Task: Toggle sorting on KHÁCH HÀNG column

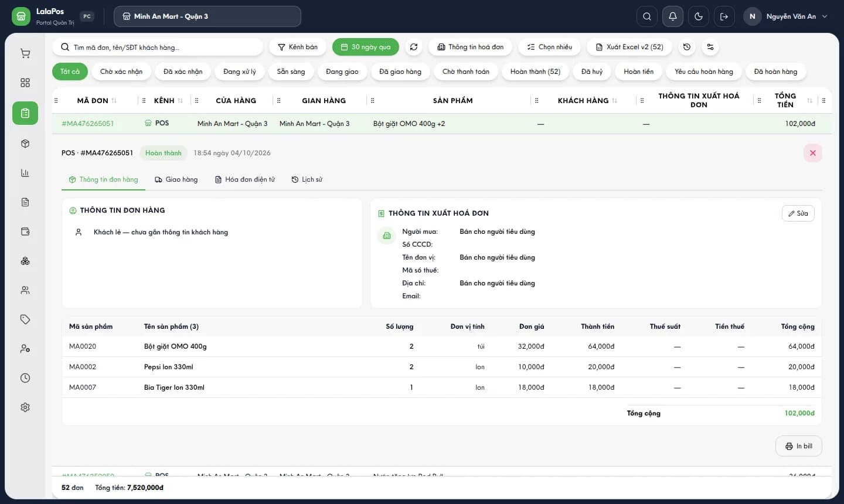Action: (615, 101)
